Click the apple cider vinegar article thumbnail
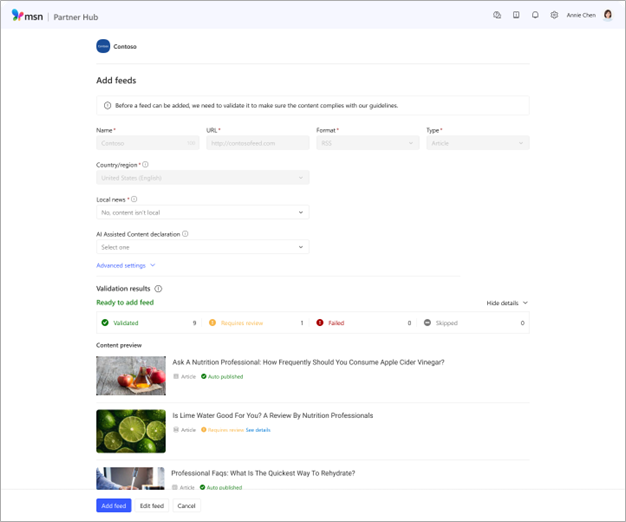626x522 pixels. coord(131,375)
